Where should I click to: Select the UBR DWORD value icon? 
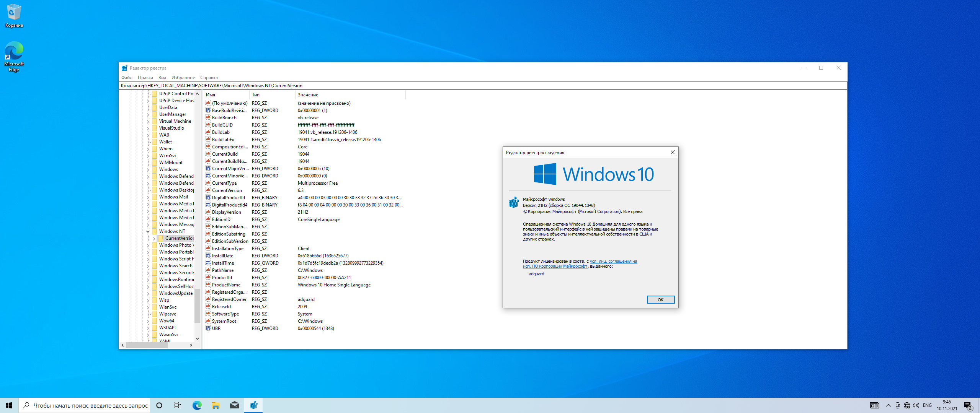point(208,328)
